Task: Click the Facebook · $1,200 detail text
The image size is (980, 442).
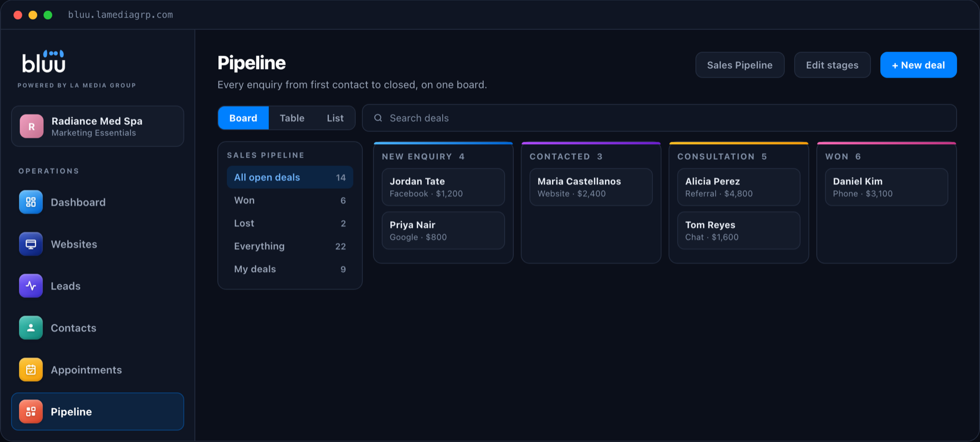Action: [426, 193]
